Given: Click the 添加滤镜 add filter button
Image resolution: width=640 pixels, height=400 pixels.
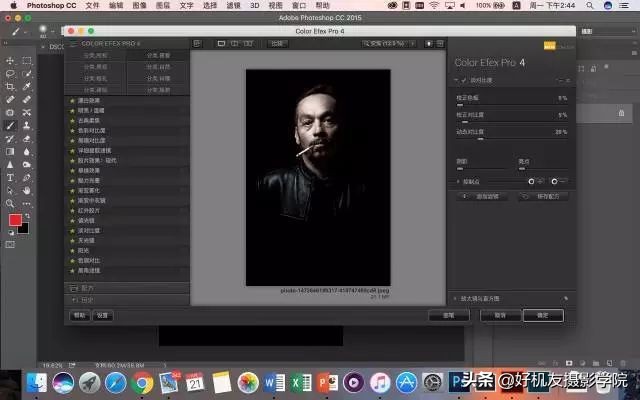Looking at the screenshot, I should point(482,197).
